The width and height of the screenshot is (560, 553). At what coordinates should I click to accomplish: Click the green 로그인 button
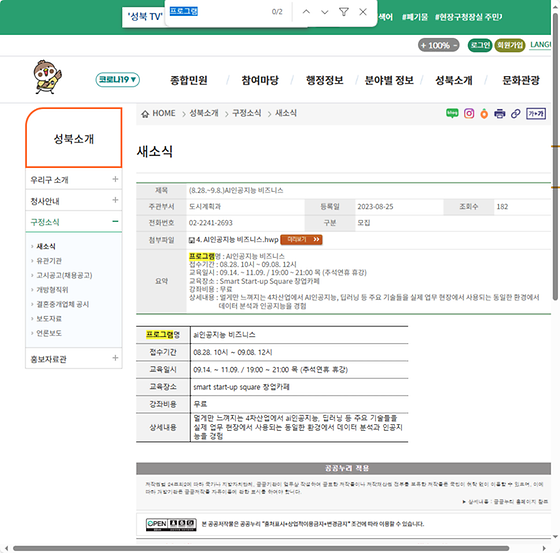tap(480, 45)
